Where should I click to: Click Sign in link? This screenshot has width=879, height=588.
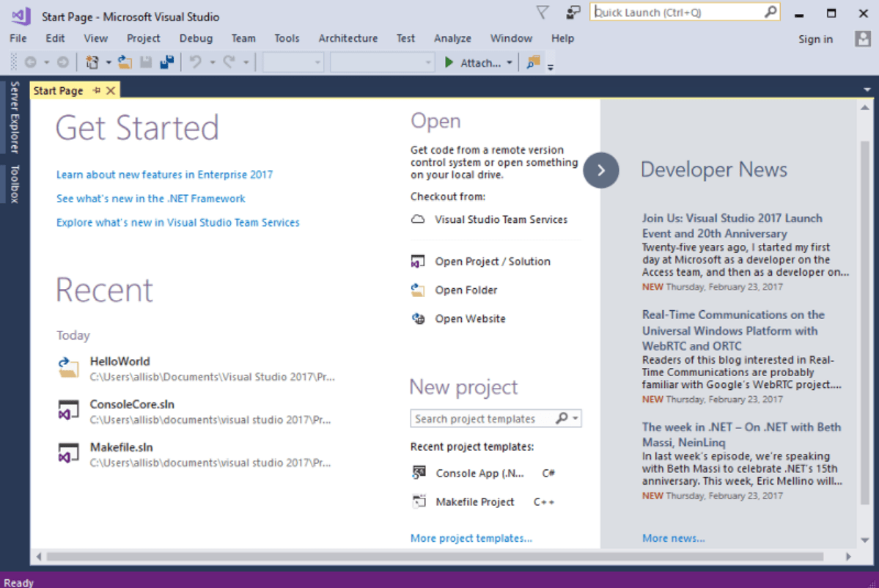815,39
